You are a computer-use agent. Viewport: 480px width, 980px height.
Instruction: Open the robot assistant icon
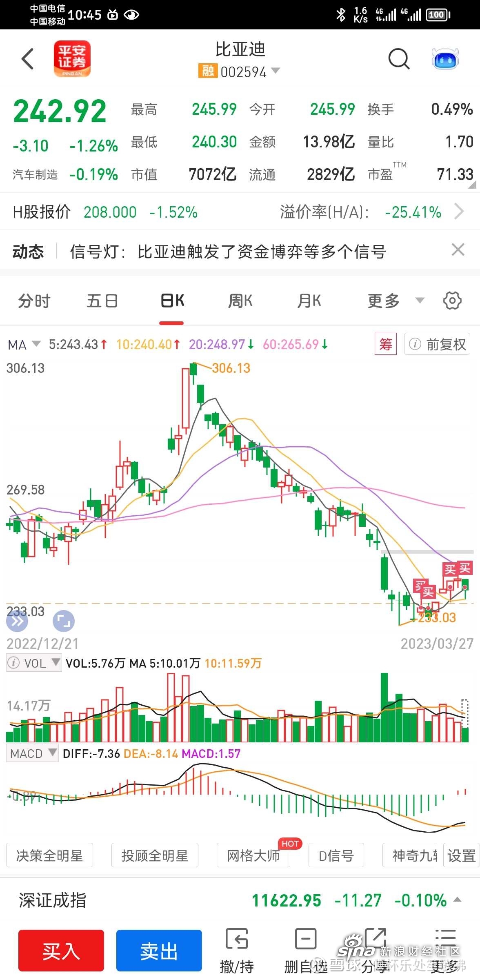445,59
